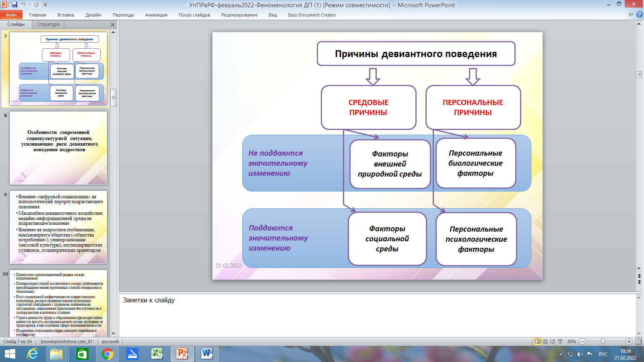
Task: Switch to the Вставка ribbon tab
Action: 66,15
